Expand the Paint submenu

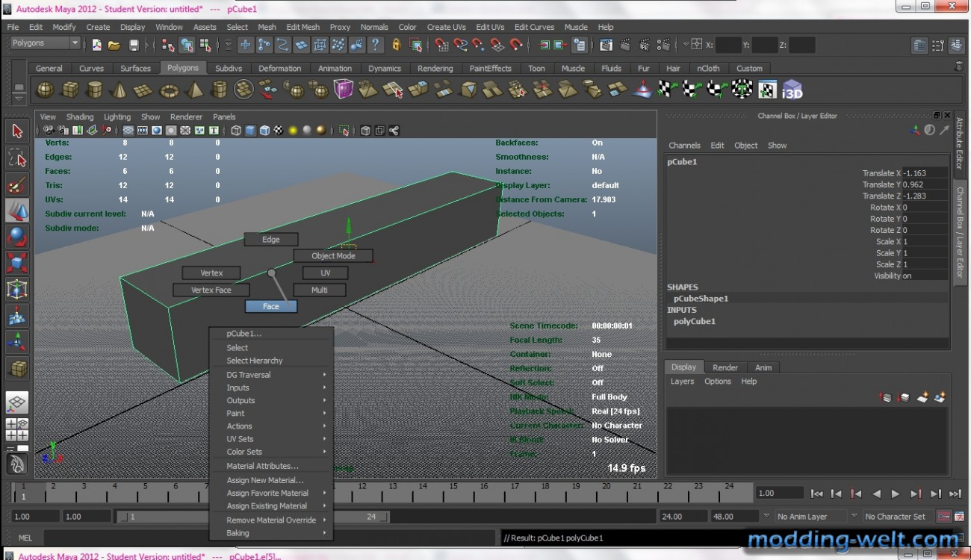tap(276, 413)
